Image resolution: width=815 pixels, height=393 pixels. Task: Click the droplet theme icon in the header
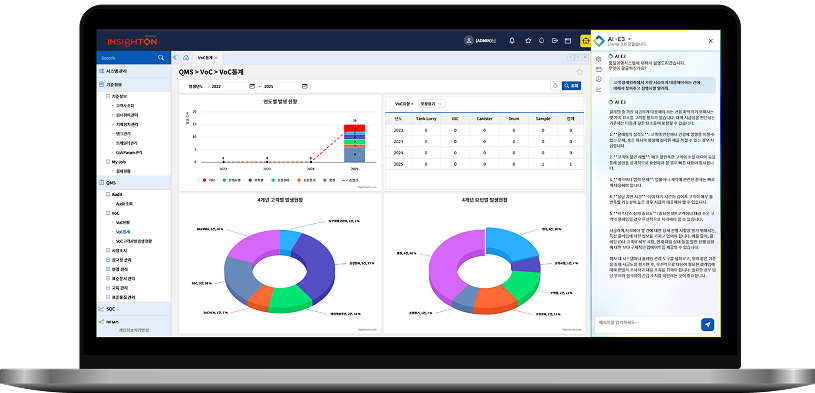[x=541, y=41]
